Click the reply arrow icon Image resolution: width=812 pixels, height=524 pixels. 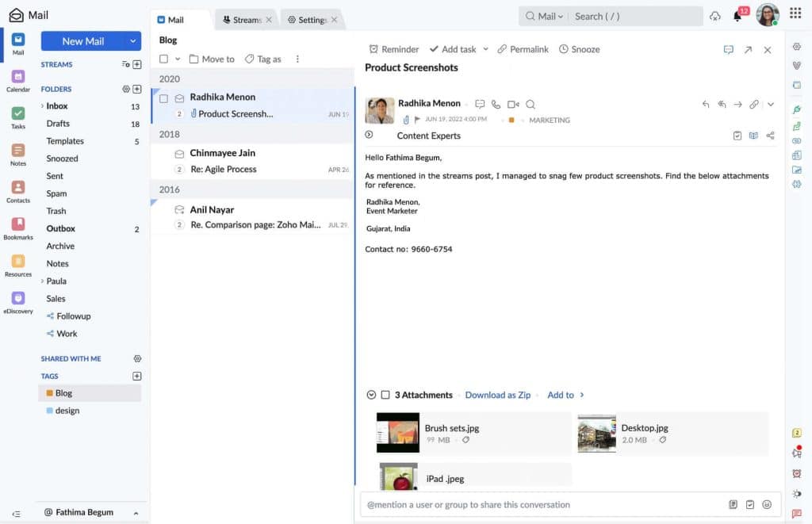point(706,104)
